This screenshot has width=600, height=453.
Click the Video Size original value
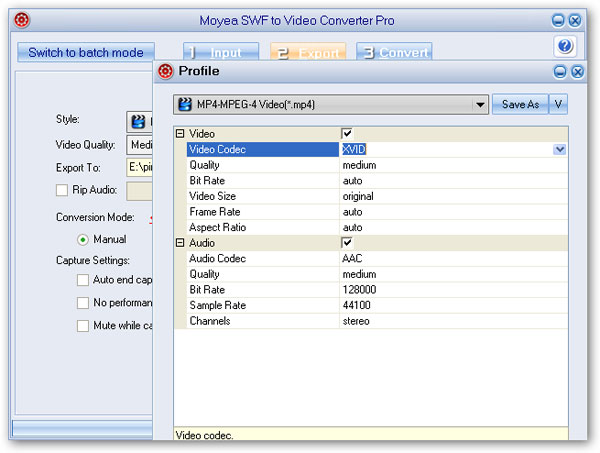(358, 196)
